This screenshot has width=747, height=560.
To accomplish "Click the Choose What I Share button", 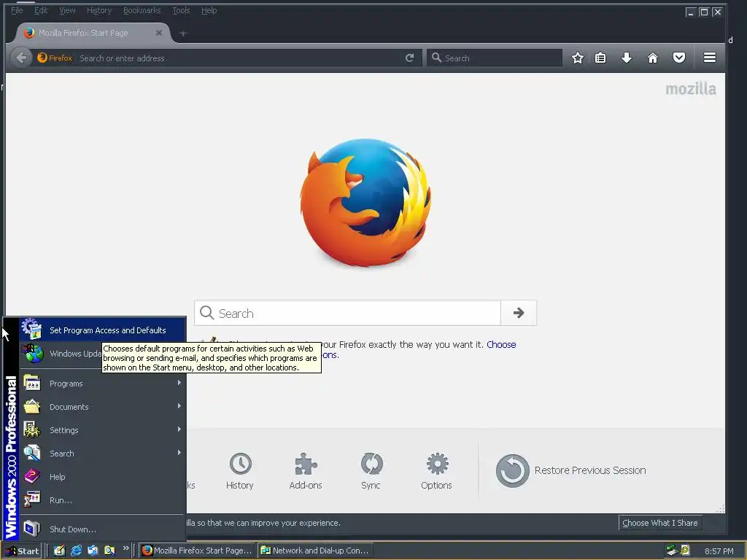I will tap(659, 523).
